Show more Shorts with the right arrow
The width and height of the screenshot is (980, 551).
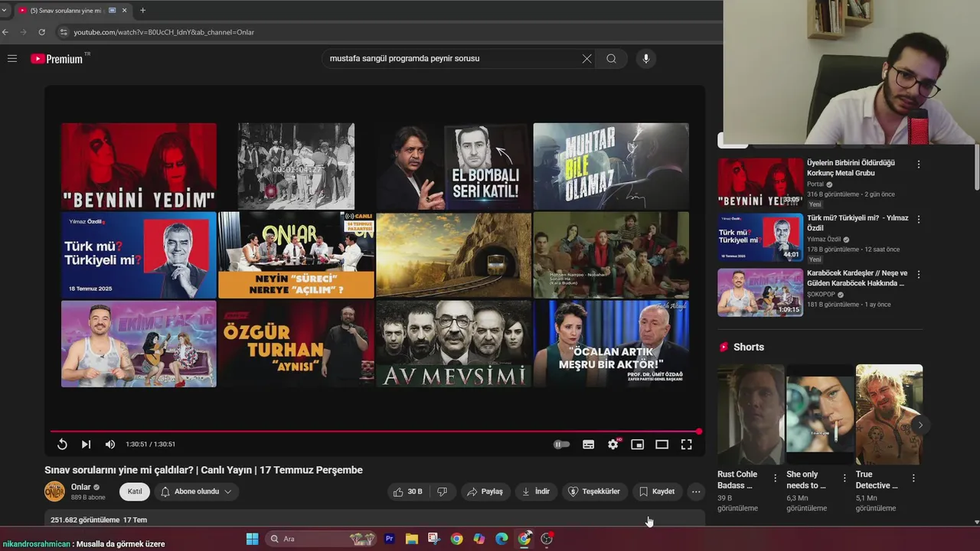pyautogui.click(x=920, y=425)
